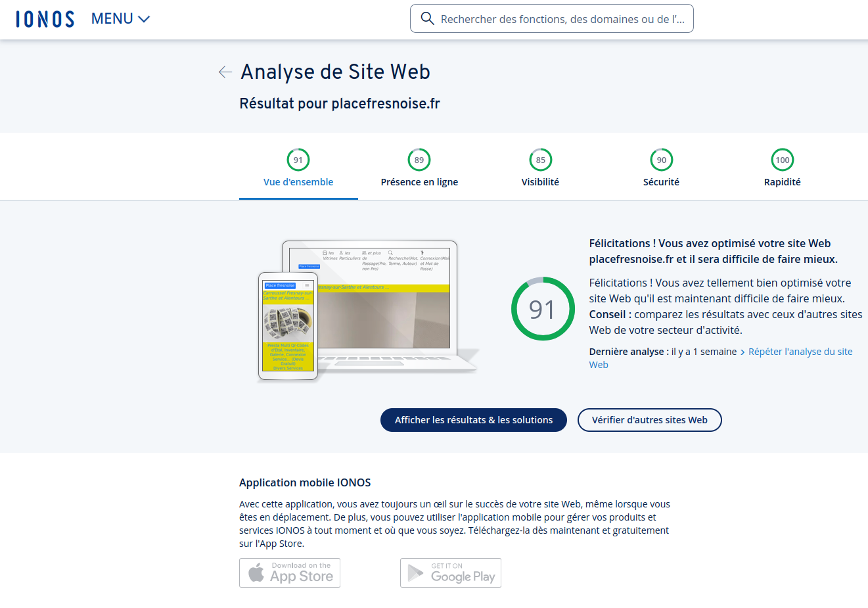
Task: Download on the App Store badge
Action: click(290, 573)
